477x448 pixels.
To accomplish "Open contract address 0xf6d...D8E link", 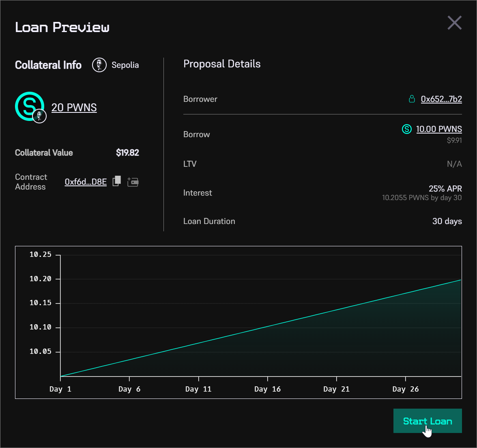I will 86,182.
